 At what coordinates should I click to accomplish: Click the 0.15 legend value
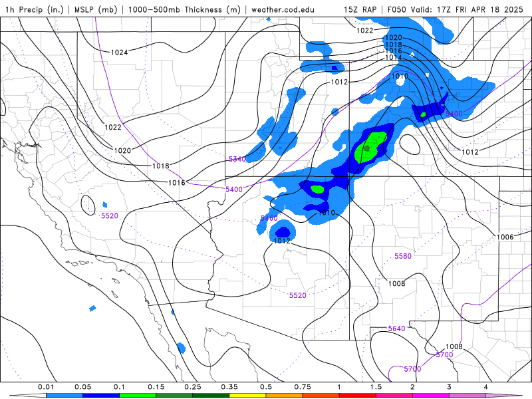point(156,387)
